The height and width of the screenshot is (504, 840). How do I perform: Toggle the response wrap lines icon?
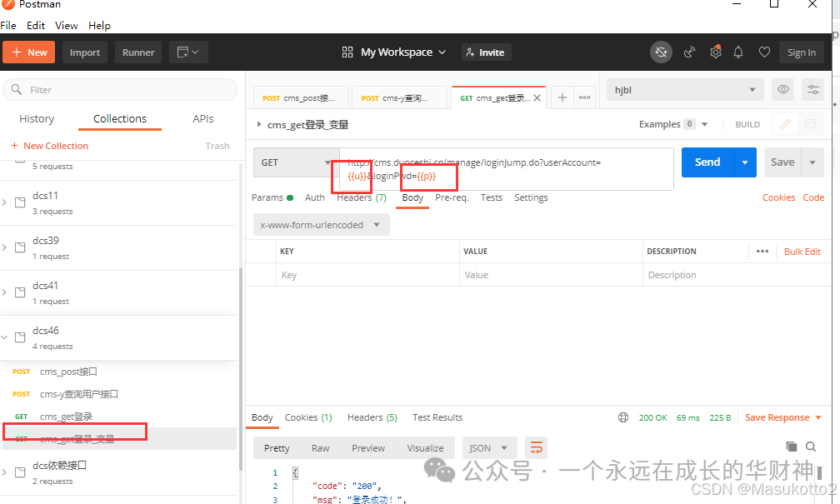click(537, 447)
